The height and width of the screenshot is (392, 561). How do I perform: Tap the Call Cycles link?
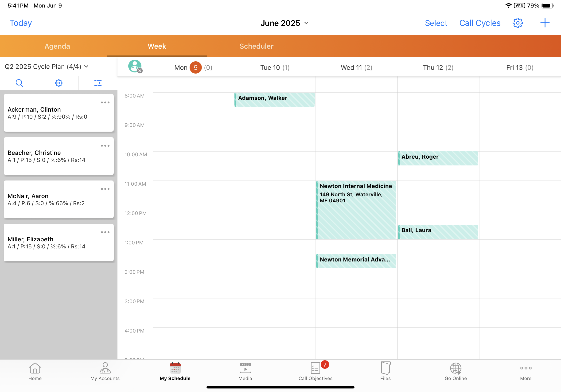[480, 23]
